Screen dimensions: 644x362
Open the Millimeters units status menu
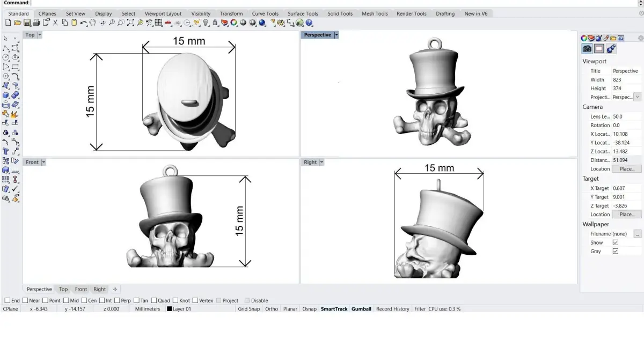148,309
